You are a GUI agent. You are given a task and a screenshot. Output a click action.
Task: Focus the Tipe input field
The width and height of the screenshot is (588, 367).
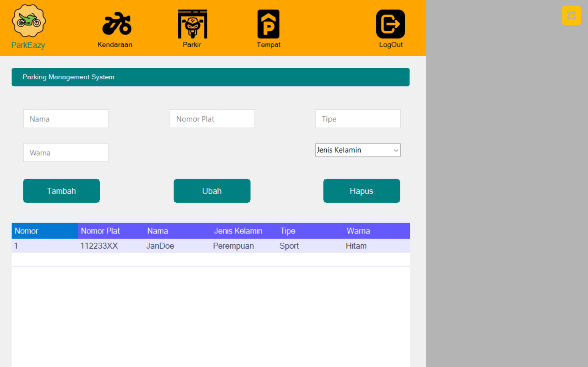358,119
